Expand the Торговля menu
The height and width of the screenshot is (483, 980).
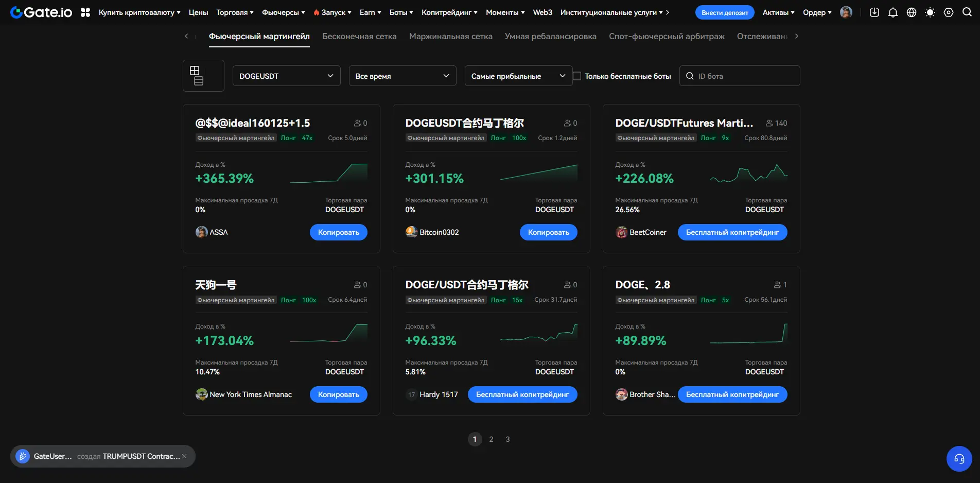click(x=235, y=12)
